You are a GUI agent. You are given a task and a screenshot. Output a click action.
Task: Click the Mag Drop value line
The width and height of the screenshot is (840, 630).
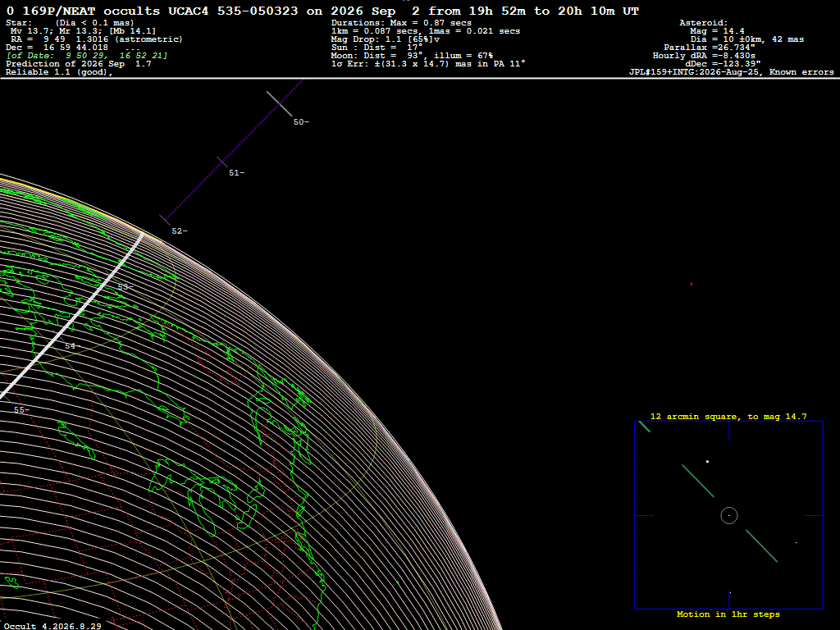(386, 39)
